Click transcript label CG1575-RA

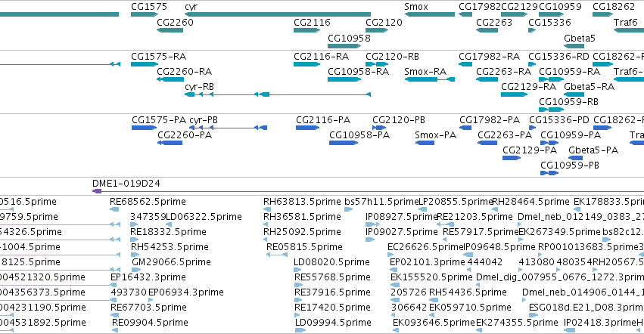[158, 56]
